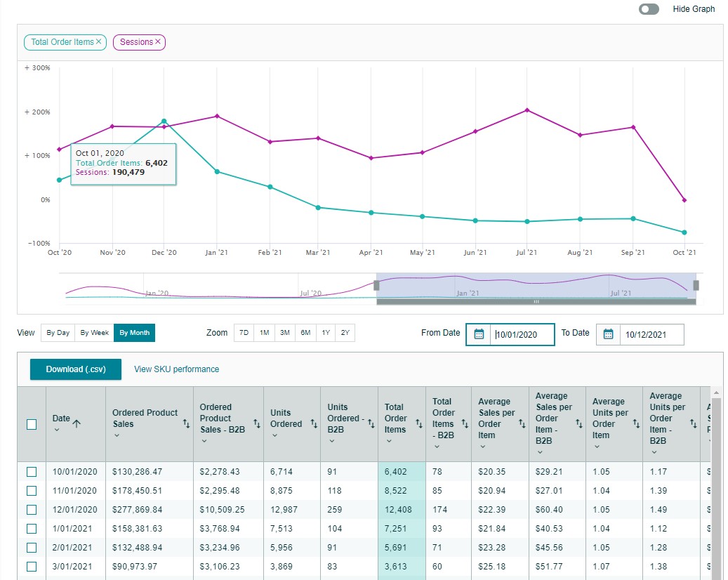Click the range navigator left handle
This screenshot has width=728, height=580.
376,285
